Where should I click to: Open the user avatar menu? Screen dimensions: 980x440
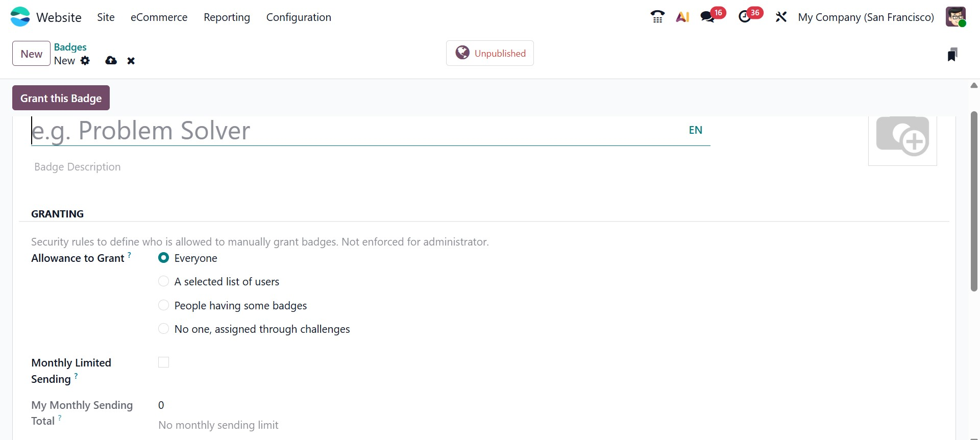(x=955, y=17)
